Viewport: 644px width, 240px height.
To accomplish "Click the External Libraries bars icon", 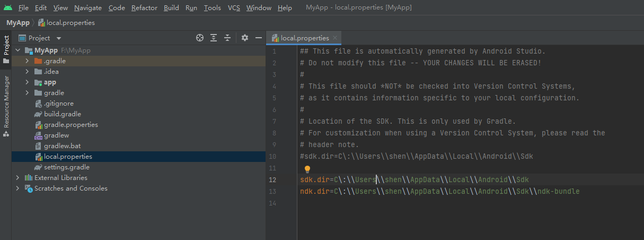I will 29,178.
